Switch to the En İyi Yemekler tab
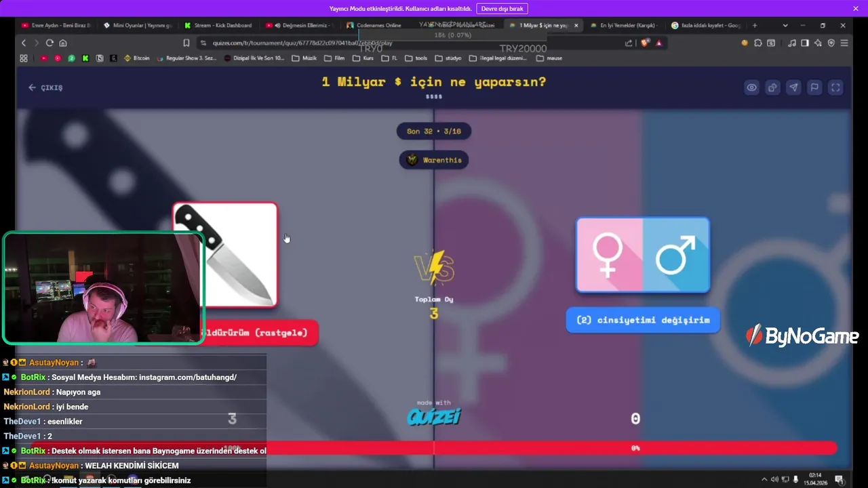The image size is (868, 488). coord(624,26)
